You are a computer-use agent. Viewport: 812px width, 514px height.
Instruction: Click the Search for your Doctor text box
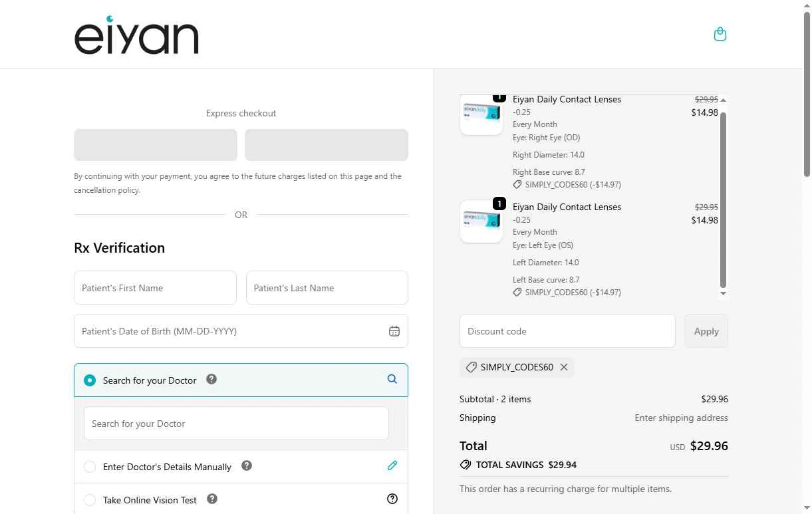pyautogui.click(x=236, y=424)
